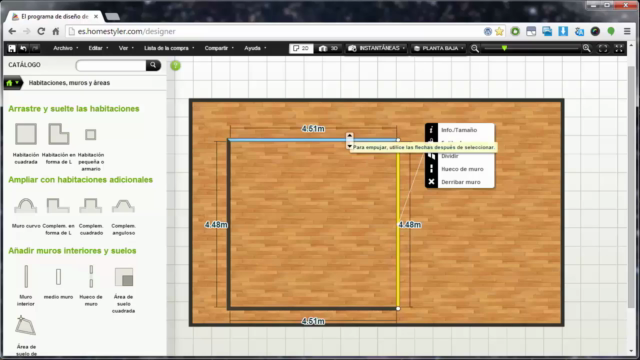Click the browser bookmark star icon
This screenshot has width=640, height=360.
coord(499,31)
